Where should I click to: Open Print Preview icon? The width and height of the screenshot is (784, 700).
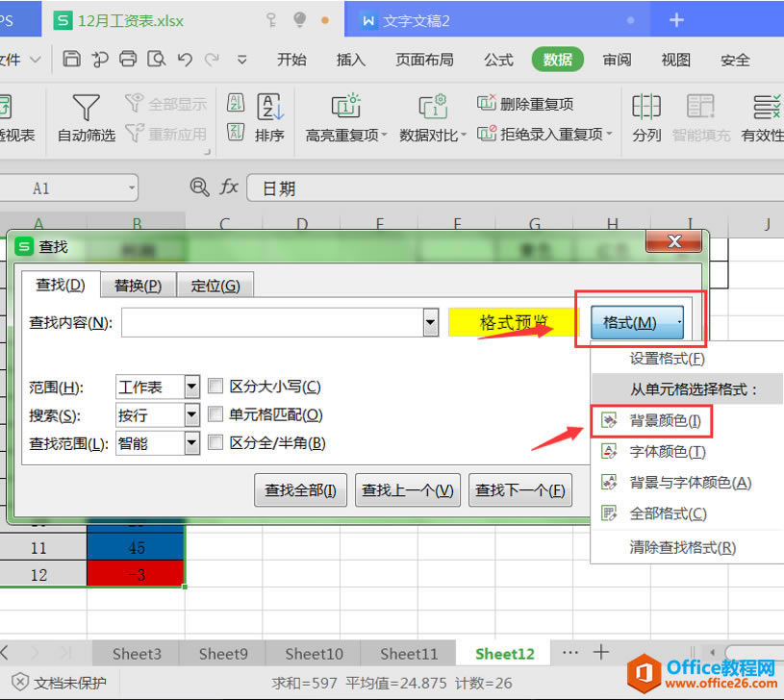[157, 59]
